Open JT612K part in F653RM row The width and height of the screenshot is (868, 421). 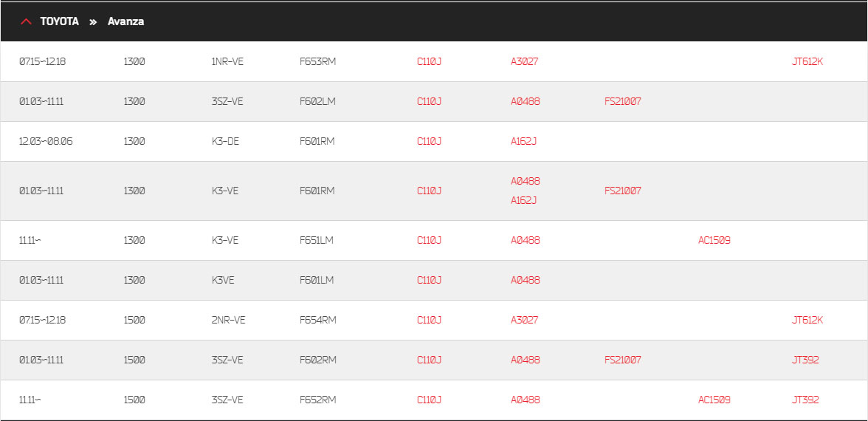807,61
